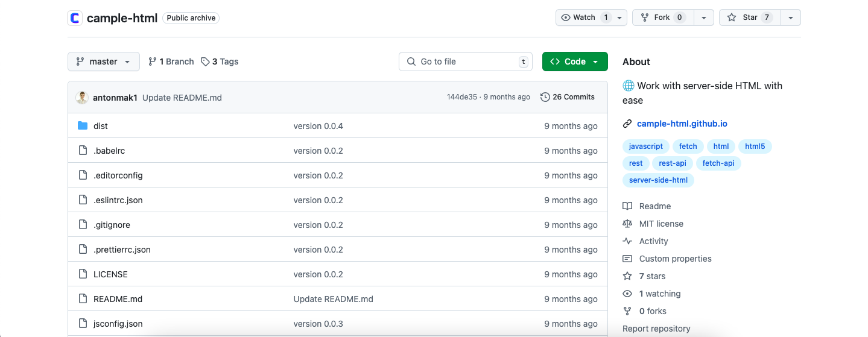Click the .editorconfig file icon
This screenshot has height=337, width=868.
83,175
